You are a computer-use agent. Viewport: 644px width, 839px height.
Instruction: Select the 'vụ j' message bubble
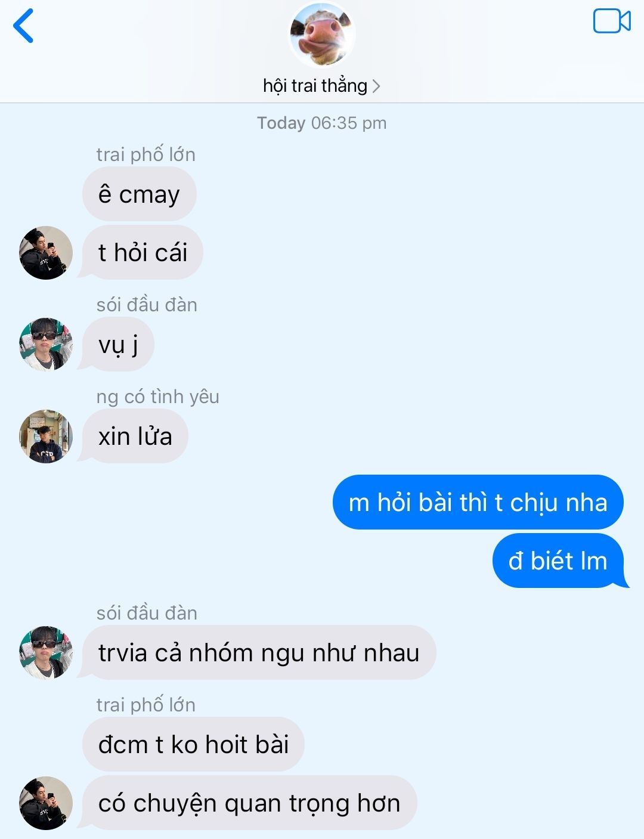pyautogui.click(x=117, y=344)
